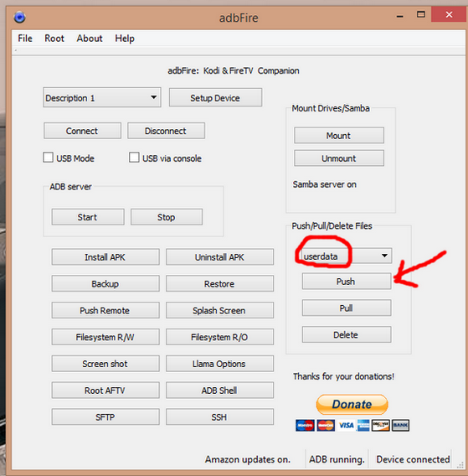Click the Bank payment icon
Screen dimensions: 468x476
pos(400,426)
